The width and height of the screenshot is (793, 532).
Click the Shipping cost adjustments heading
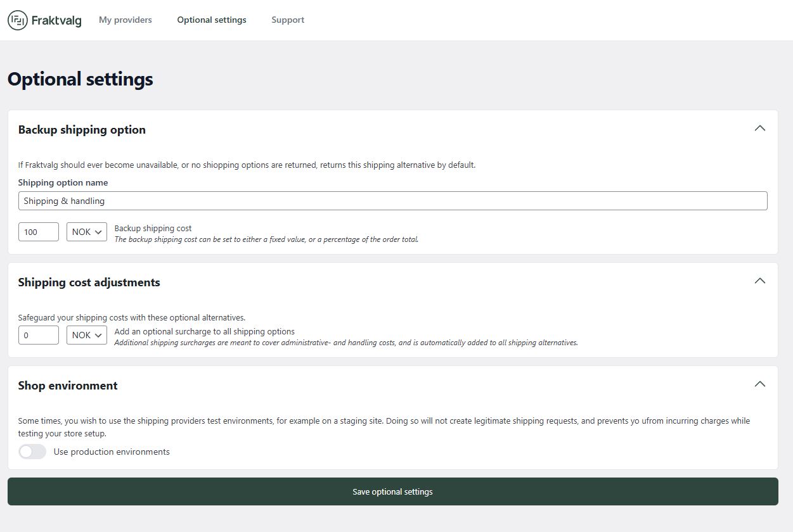coord(89,282)
